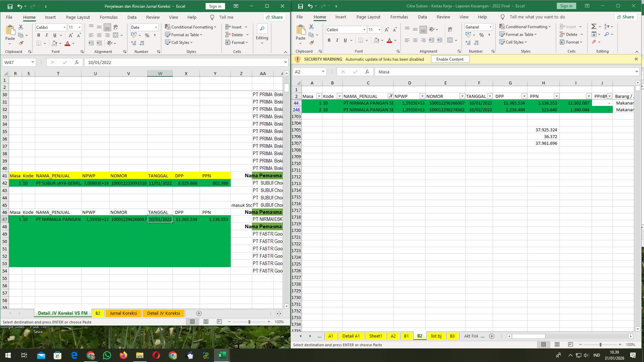Image resolution: width=644 pixels, height=362 pixels.
Task: Apply Merge & Center to selection
Action: click(115, 35)
